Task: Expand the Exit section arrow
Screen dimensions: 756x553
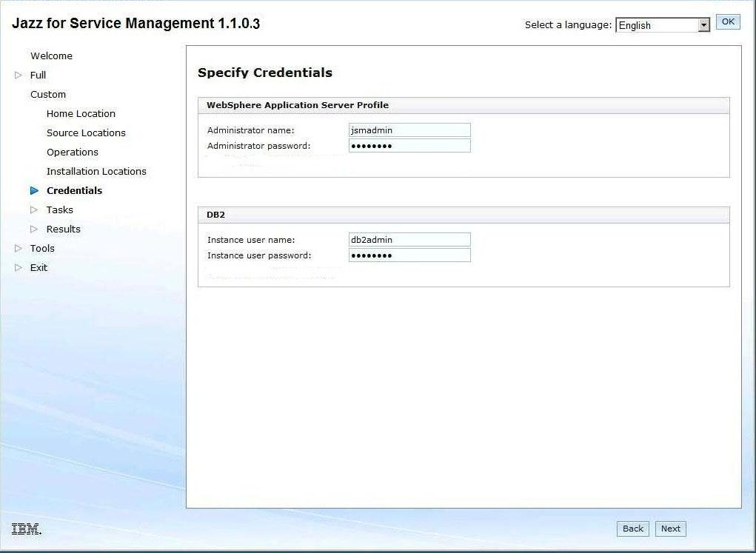Action: pyautogui.click(x=19, y=267)
